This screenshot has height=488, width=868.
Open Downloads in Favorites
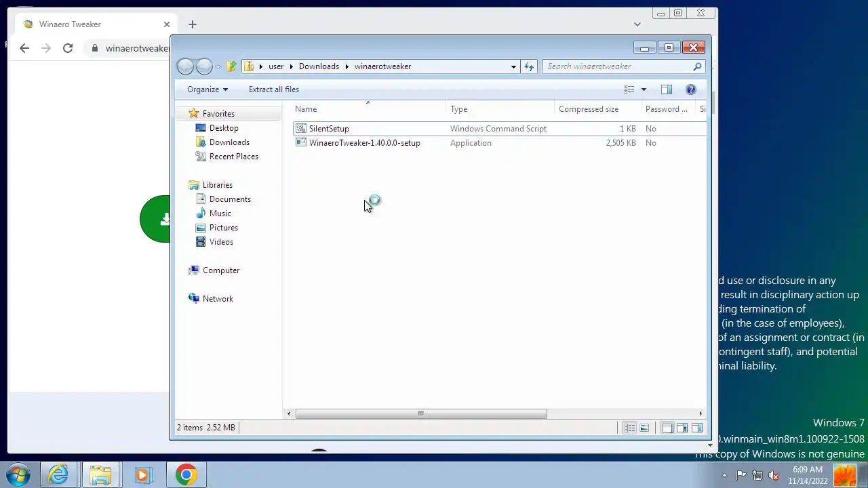(229, 142)
